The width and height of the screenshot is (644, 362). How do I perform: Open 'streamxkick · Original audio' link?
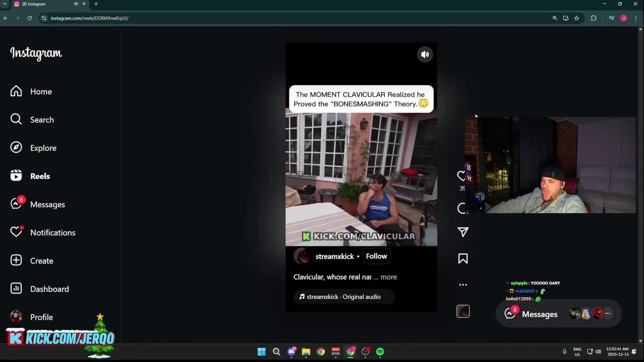tap(344, 297)
